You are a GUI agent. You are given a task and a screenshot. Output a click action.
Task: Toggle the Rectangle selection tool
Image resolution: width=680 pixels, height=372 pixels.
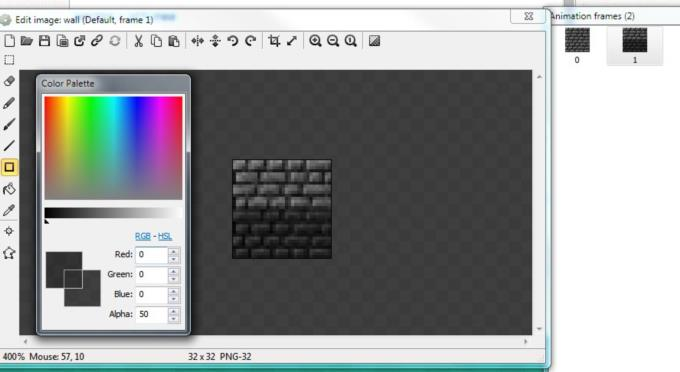coord(9,60)
